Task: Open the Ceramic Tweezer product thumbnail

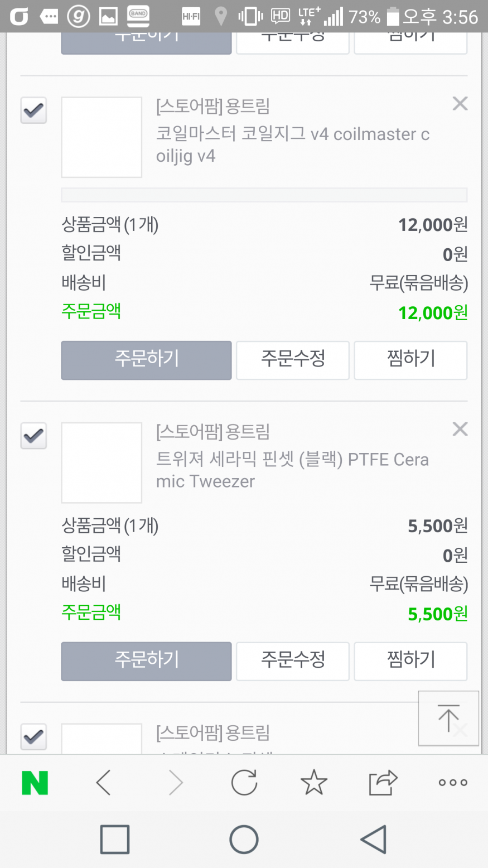Action: pos(102,462)
